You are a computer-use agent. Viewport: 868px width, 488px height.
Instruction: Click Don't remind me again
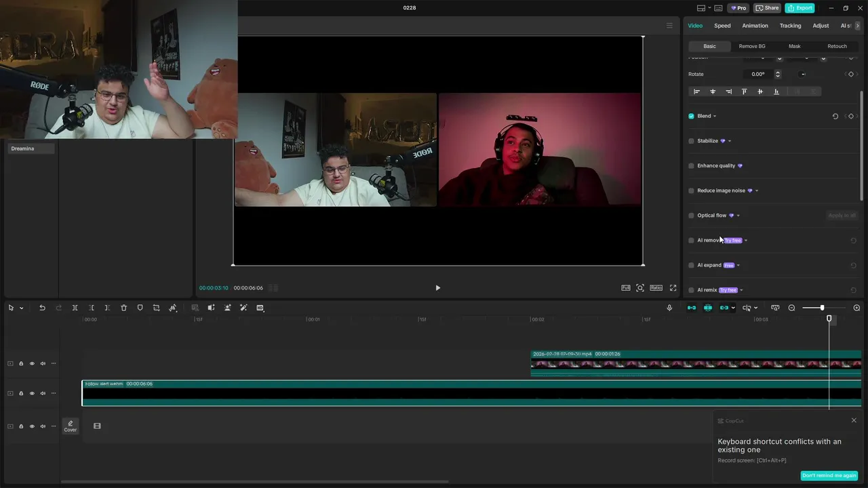[829, 476]
